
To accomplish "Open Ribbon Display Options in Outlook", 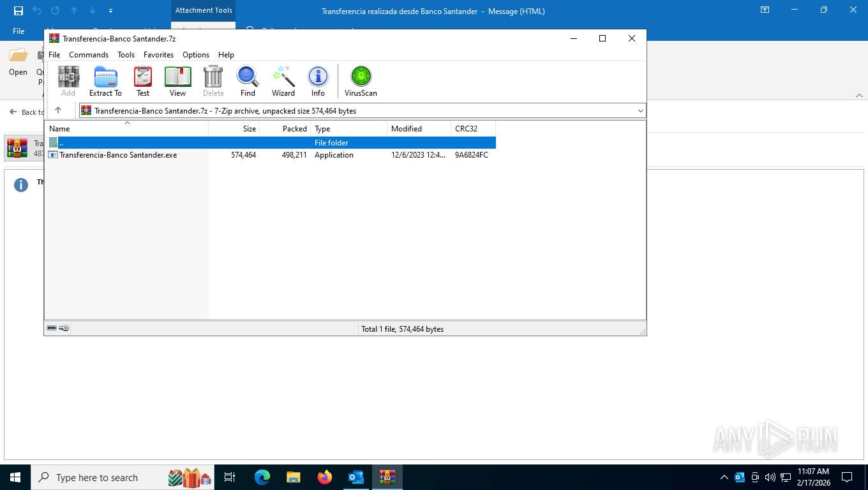I will click(x=765, y=10).
